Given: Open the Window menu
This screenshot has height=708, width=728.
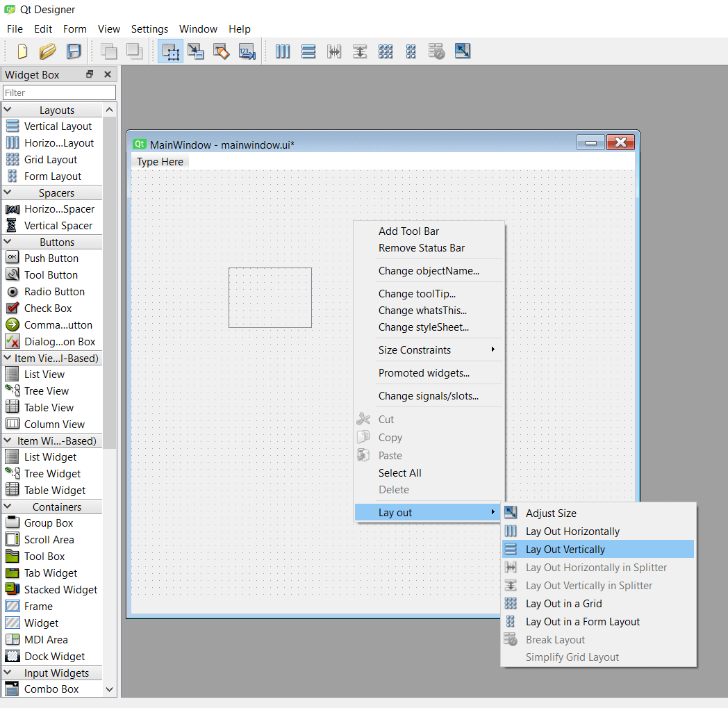Looking at the screenshot, I should click(198, 28).
